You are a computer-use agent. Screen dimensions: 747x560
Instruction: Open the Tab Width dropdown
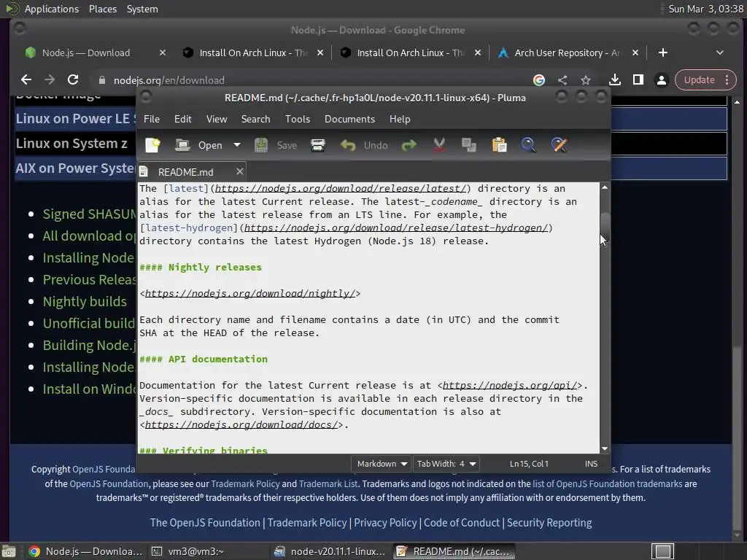point(447,464)
